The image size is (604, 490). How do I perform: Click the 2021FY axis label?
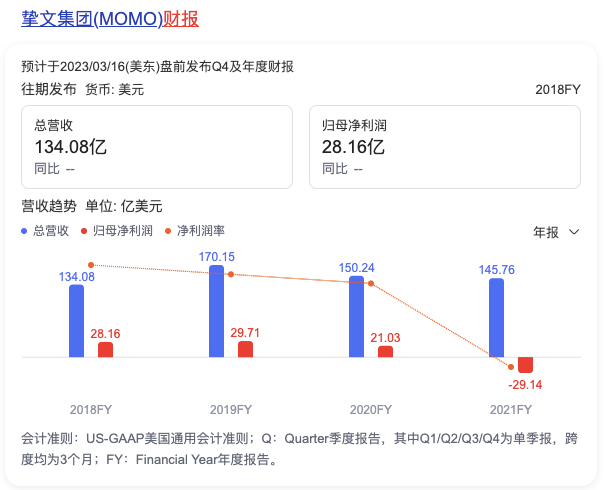[511, 409]
